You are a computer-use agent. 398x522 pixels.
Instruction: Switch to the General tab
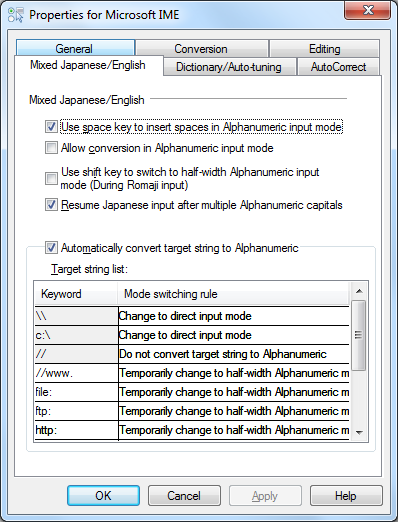coord(75,48)
